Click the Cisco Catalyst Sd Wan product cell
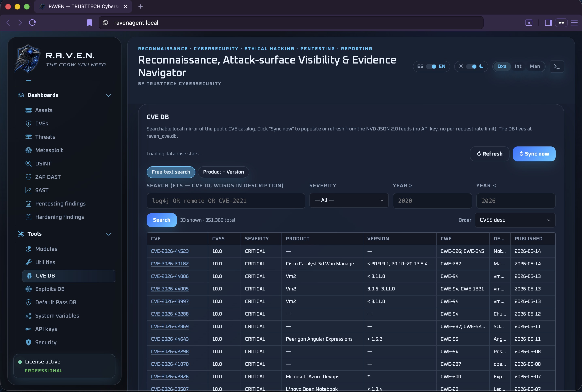This screenshot has height=392, width=582. [x=322, y=264]
